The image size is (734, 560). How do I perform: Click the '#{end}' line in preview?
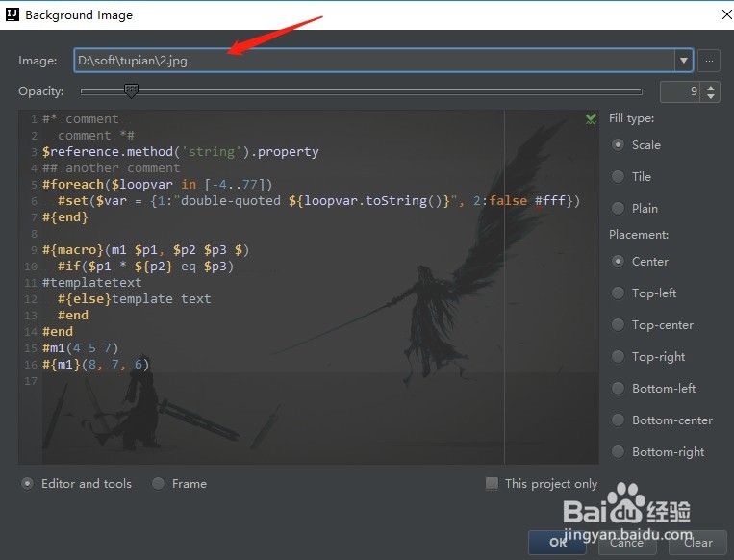[65, 217]
